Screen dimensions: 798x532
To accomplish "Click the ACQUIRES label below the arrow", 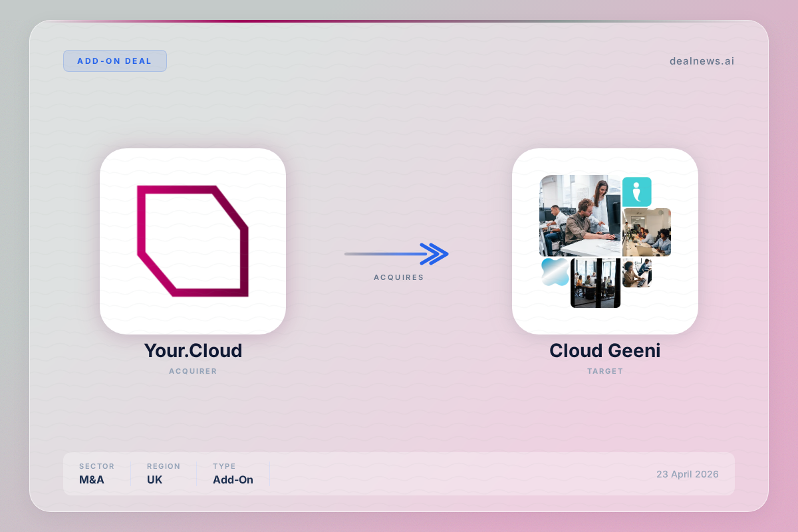I will click(x=398, y=277).
